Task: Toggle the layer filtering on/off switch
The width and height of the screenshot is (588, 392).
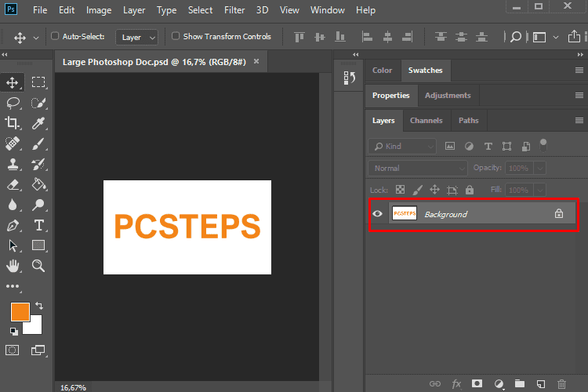Action: point(543,145)
